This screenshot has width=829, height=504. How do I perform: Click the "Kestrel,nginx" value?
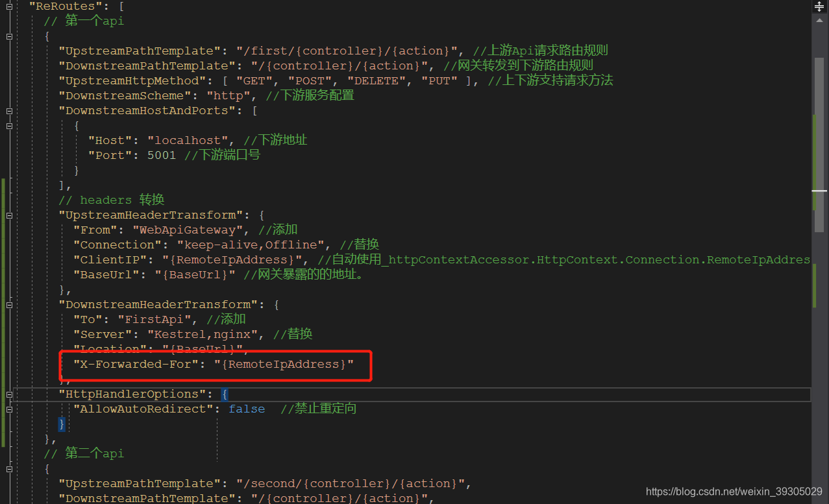click(203, 334)
